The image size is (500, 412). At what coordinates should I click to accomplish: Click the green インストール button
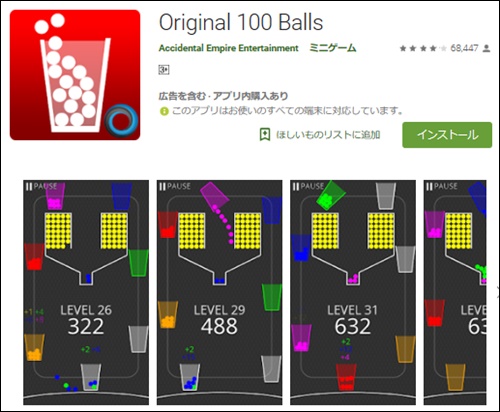pos(447,135)
